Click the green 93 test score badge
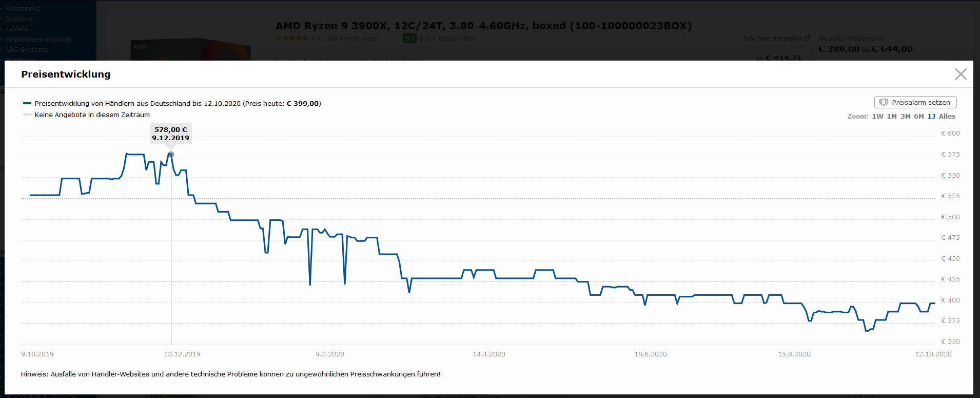 point(409,38)
